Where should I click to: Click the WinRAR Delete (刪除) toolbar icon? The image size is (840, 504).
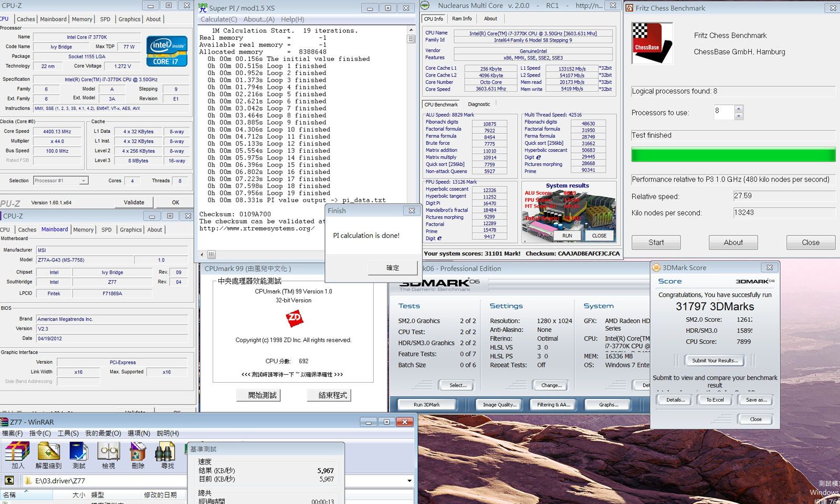[138, 455]
